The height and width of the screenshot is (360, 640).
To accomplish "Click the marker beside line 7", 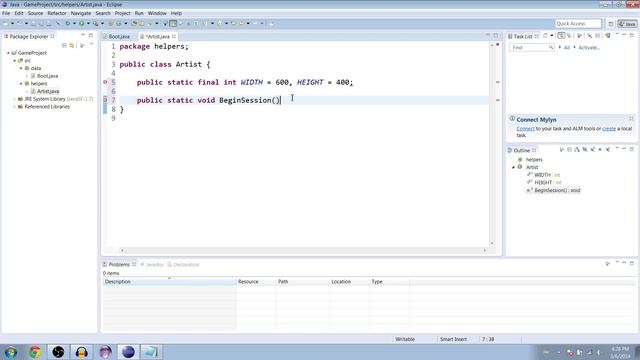I will pos(105,100).
